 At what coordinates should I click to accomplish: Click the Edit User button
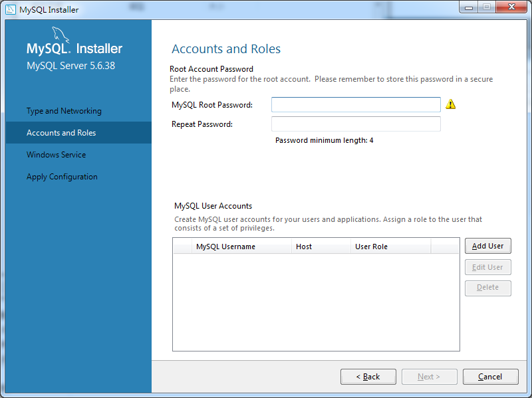(x=488, y=267)
